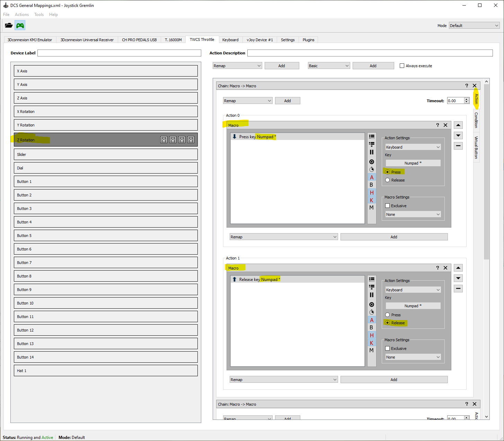Click the stopwatch timing icon in Action 1 macro

point(372,312)
